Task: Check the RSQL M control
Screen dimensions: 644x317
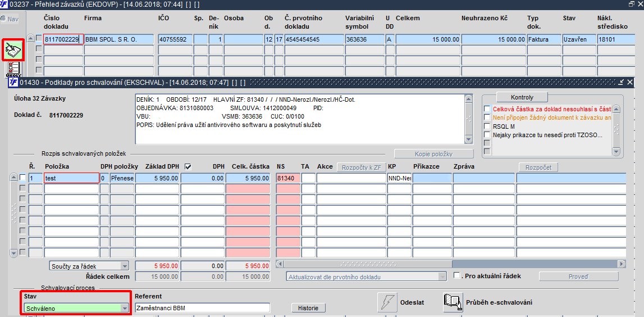Action: (487, 126)
